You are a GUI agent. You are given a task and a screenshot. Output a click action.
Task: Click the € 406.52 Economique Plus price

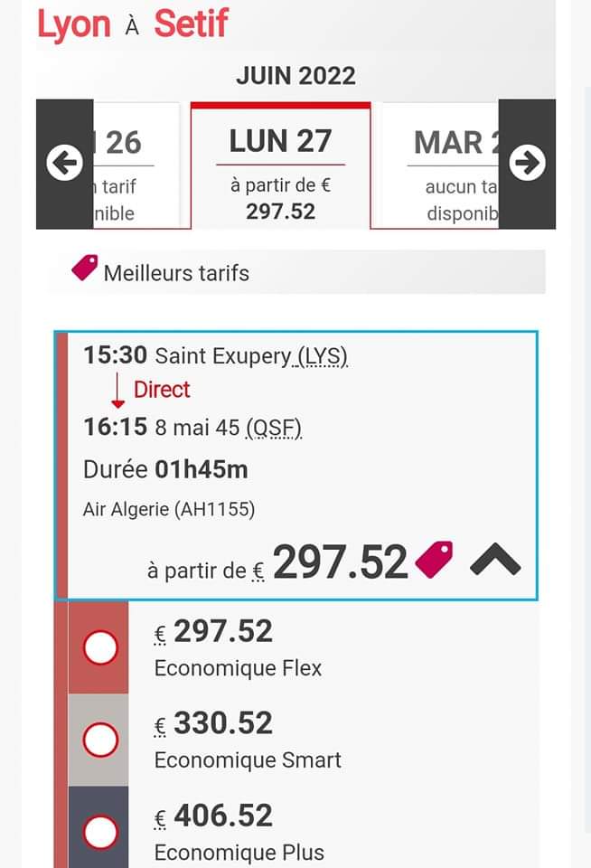pyautogui.click(x=213, y=816)
